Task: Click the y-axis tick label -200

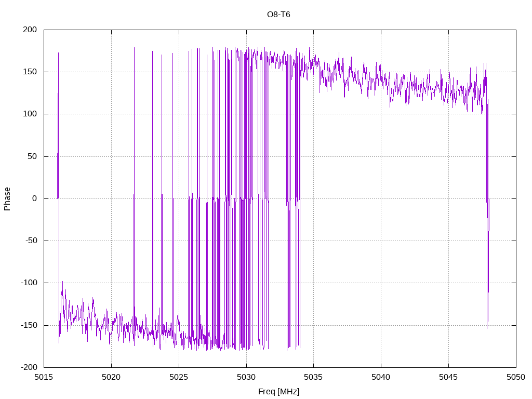Action: (x=29, y=367)
